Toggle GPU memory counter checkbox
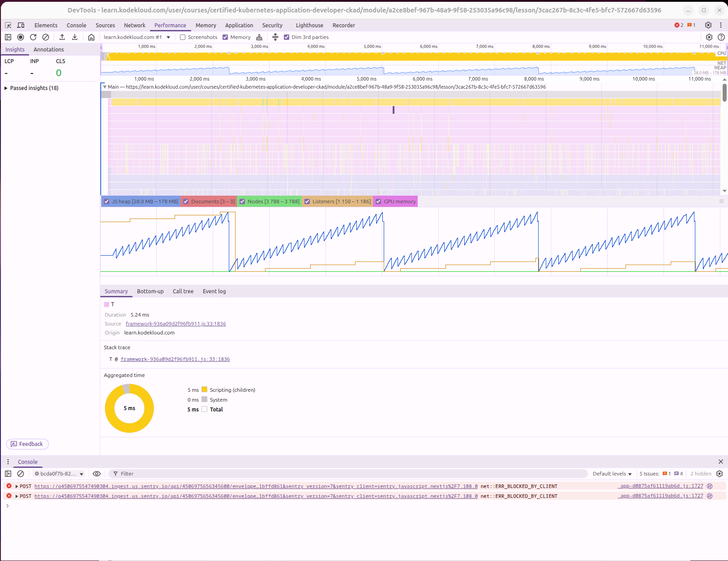 [x=378, y=201]
